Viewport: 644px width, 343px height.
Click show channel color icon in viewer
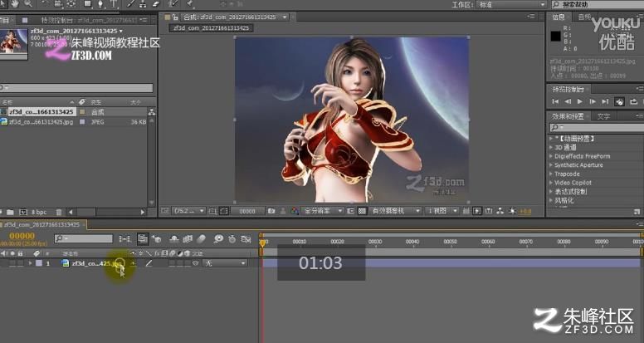point(295,211)
